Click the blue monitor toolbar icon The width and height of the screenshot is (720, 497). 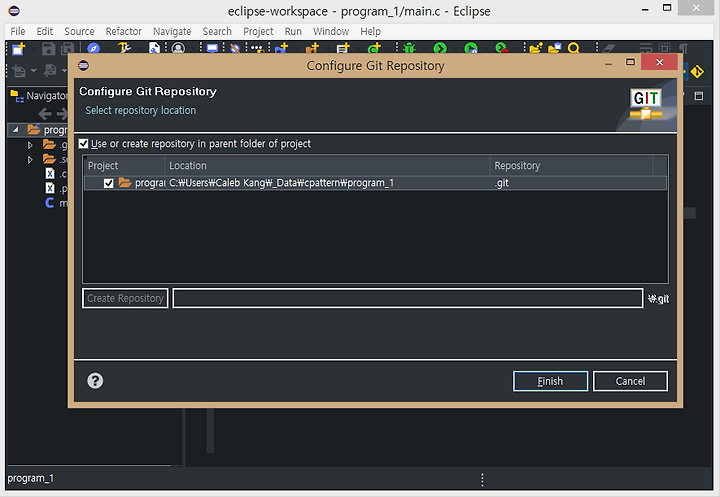212,48
